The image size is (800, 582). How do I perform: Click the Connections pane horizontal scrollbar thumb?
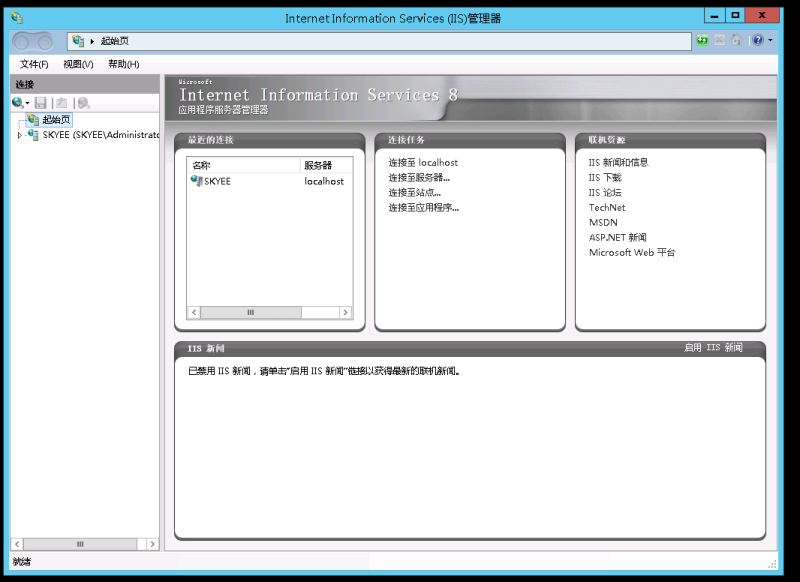[x=80, y=544]
